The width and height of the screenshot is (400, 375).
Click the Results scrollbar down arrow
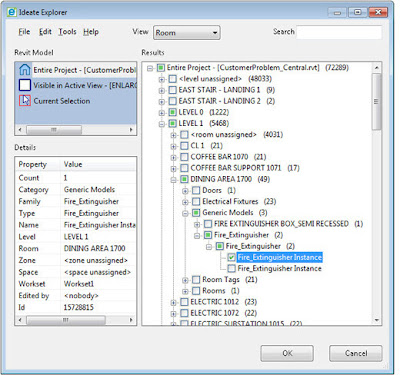(x=377, y=320)
